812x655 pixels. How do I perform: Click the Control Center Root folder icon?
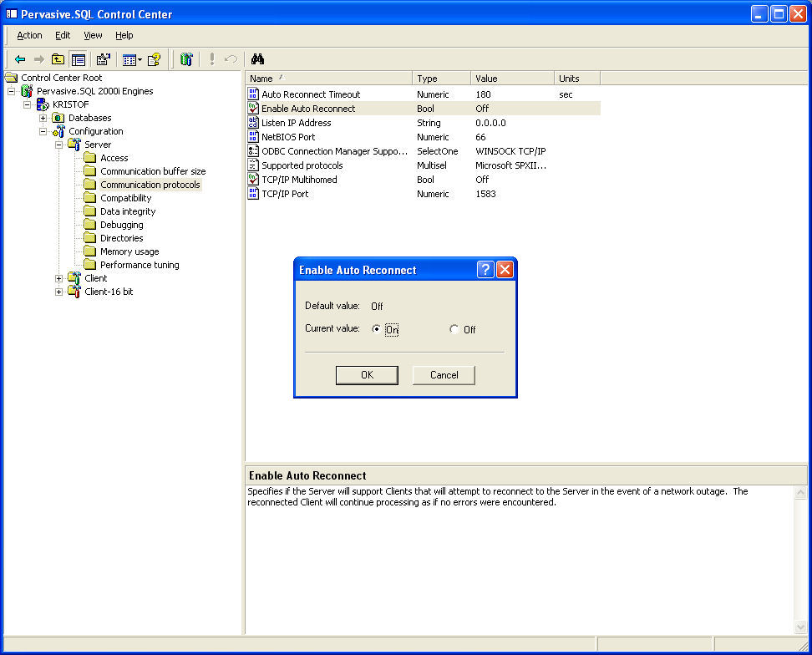pyautogui.click(x=12, y=78)
